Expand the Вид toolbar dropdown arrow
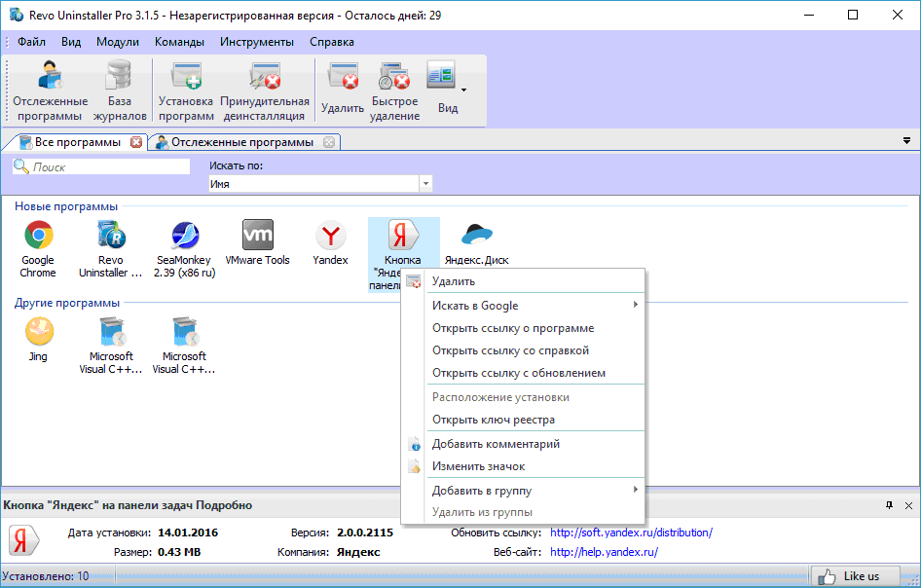921x588 pixels. [464, 91]
